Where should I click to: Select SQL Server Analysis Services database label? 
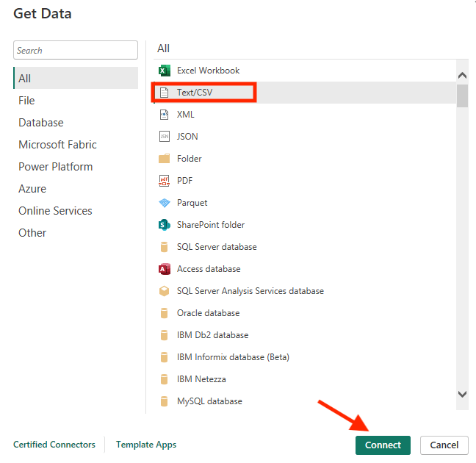coord(250,291)
